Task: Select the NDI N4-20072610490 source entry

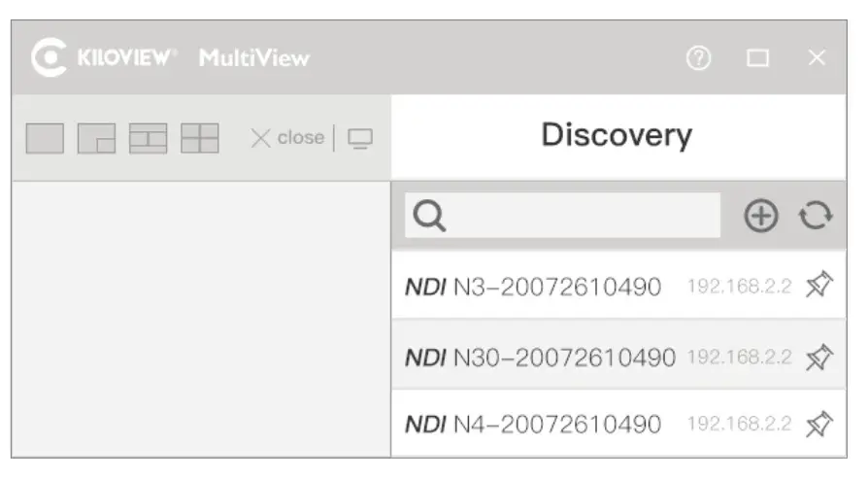Action: click(x=534, y=425)
